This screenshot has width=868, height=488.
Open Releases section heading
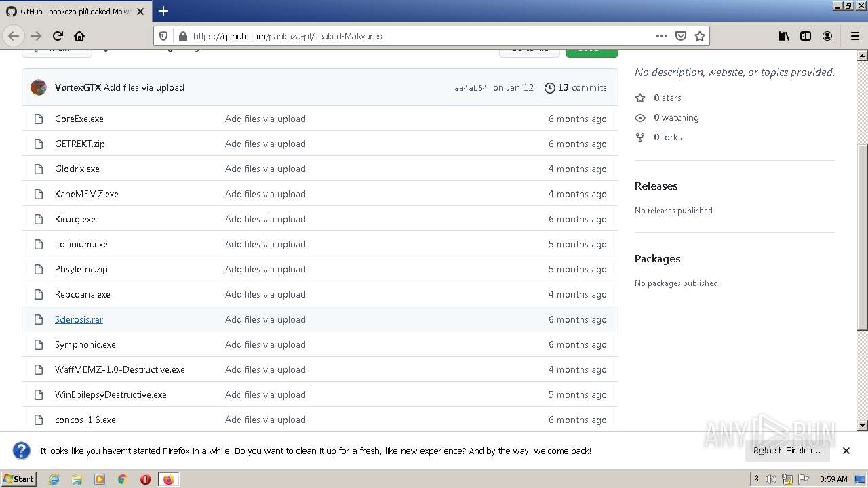pos(656,186)
